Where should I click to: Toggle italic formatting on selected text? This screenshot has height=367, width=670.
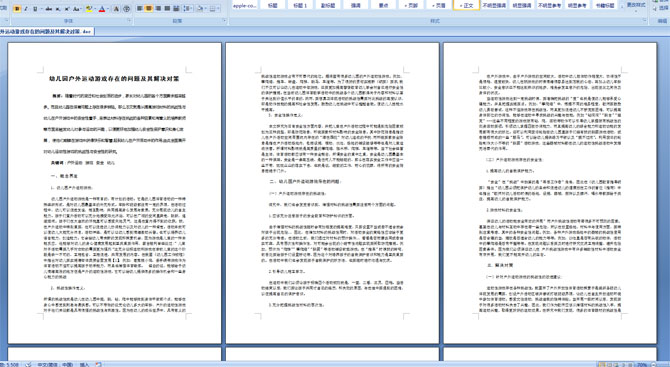(x=26, y=9)
